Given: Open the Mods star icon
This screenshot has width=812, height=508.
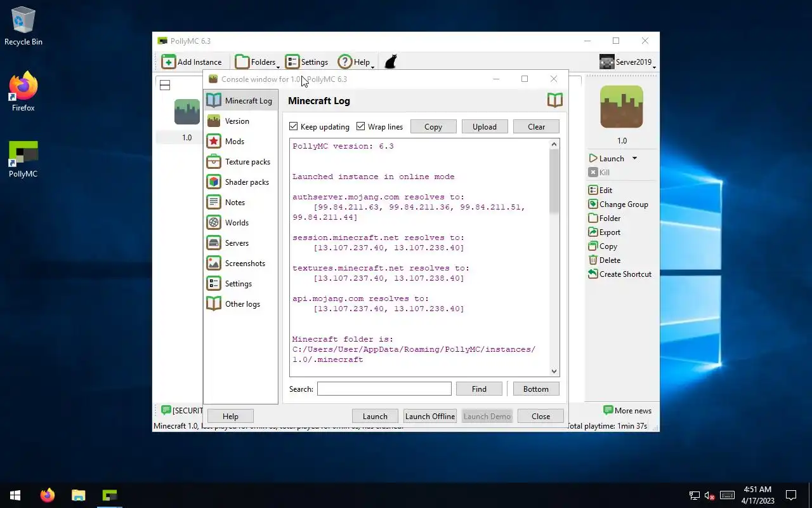Looking at the screenshot, I should (x=214, y=141).
